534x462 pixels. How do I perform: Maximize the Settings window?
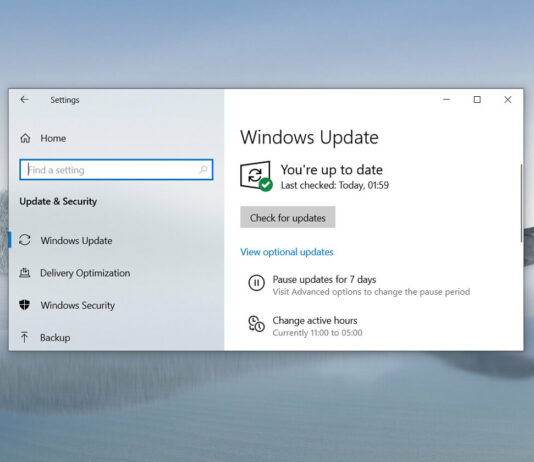coord(477,99)
